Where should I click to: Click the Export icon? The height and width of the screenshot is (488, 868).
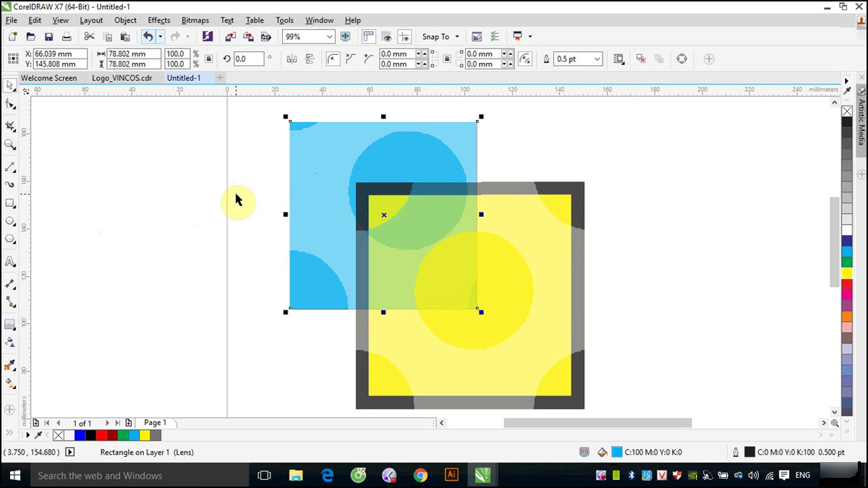click(x=248, y=36)
